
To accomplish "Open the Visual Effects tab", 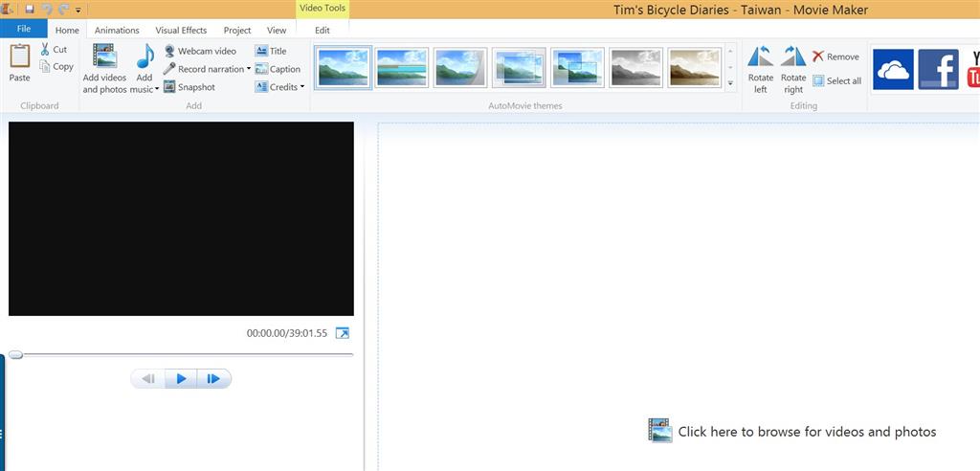I will point(181,30).
